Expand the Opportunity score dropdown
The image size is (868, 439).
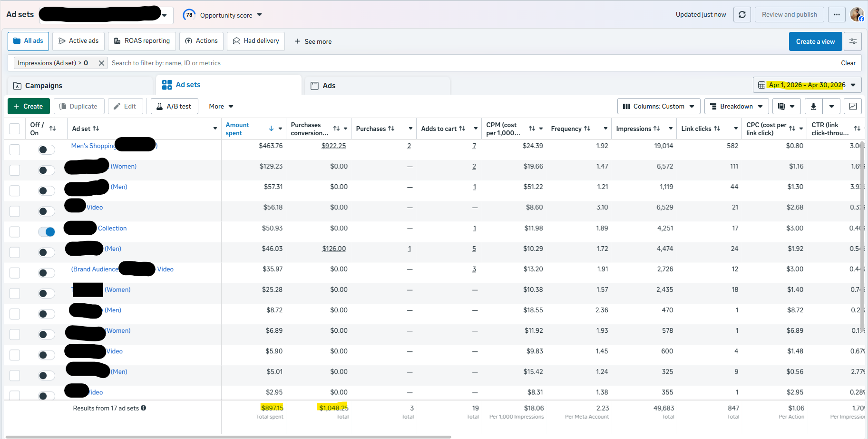click(260, 15)
